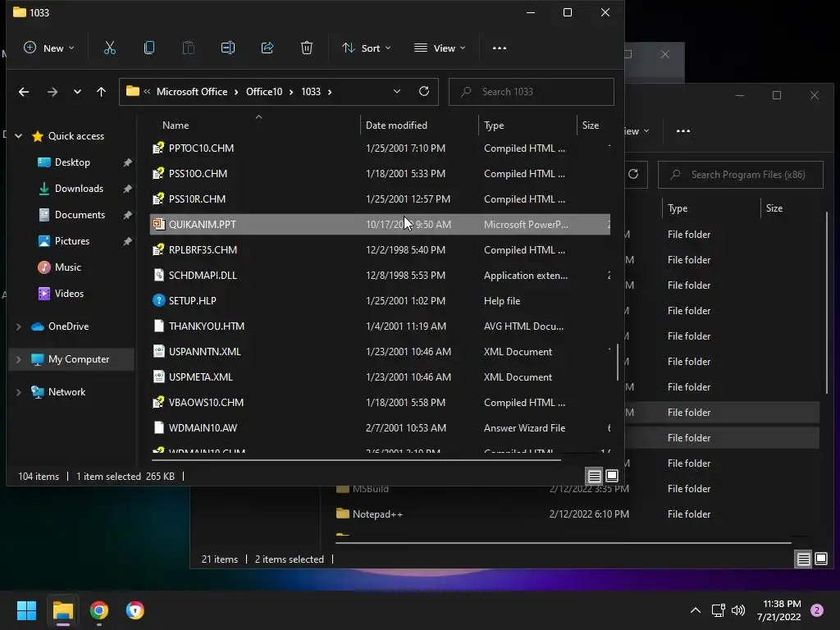Image resolution: width=840 pixels, height=630 pixels.
Task: Refresh the Program Files (x86) window
Action: (633, 174)
